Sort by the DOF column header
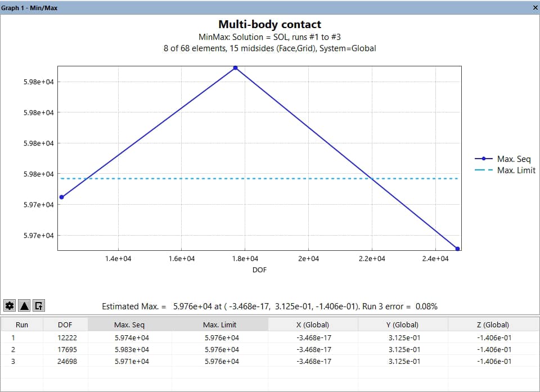Viewport: 540px width, 392px height. pos(65,325)
